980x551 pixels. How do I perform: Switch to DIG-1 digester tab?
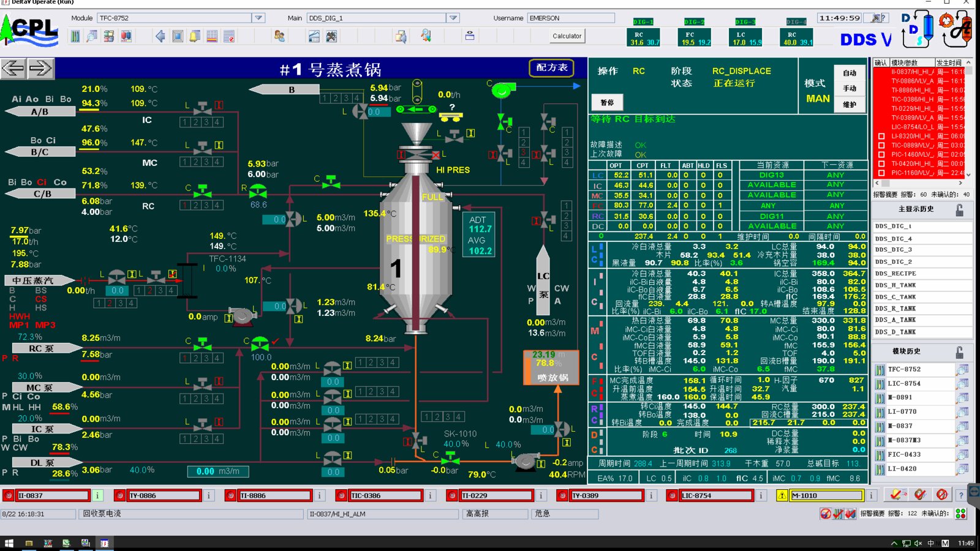coord(643,22)
